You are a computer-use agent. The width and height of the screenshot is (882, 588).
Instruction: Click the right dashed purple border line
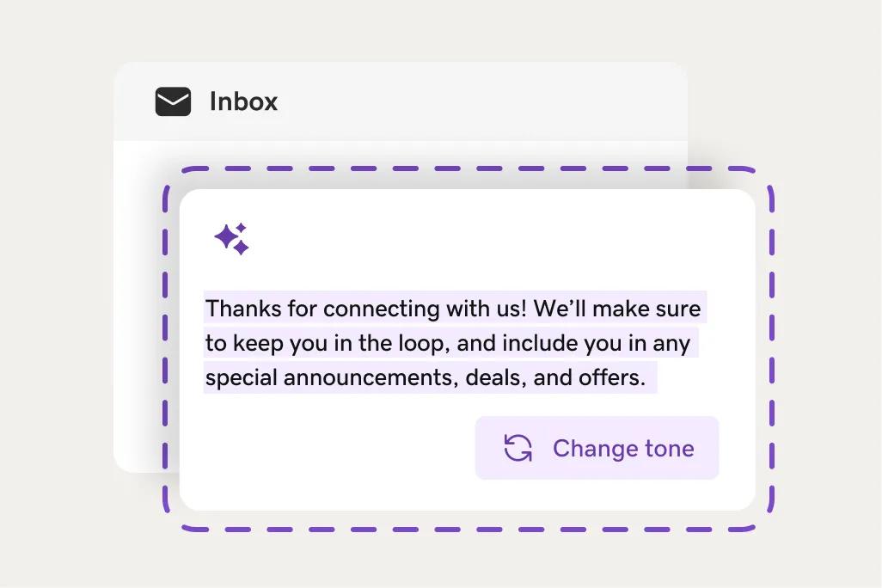[771, 349]
